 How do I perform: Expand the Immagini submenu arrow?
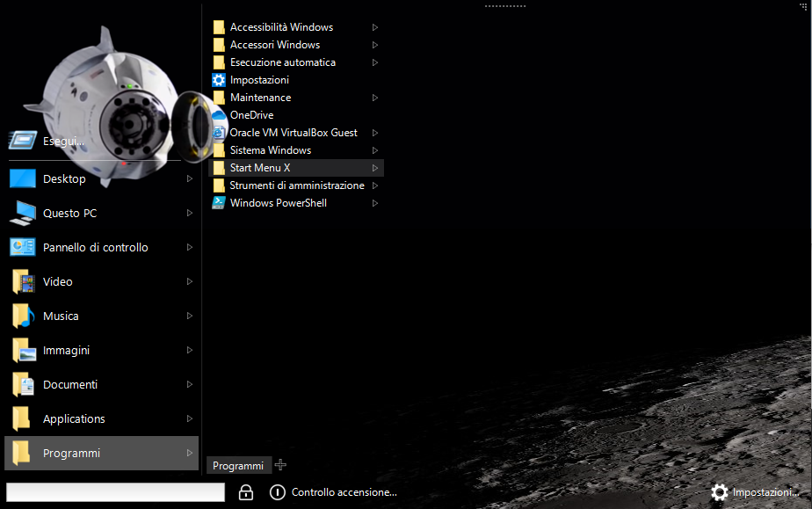pyautogui.click(x=190, y=350)
